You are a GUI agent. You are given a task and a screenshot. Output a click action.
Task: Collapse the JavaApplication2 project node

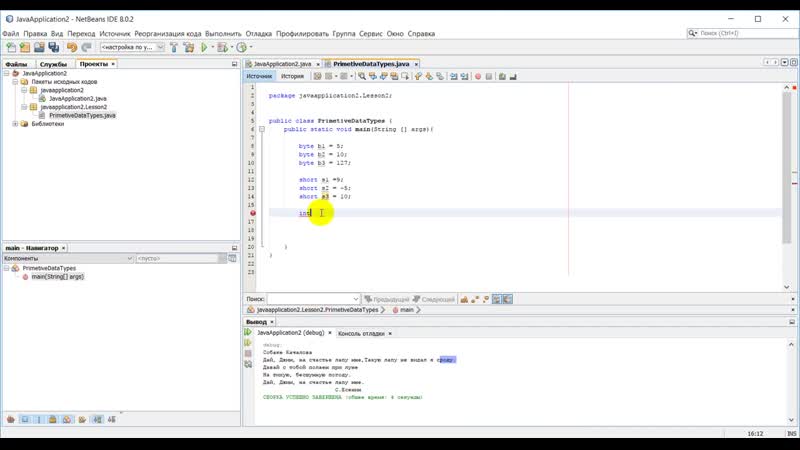pos(7,73)
